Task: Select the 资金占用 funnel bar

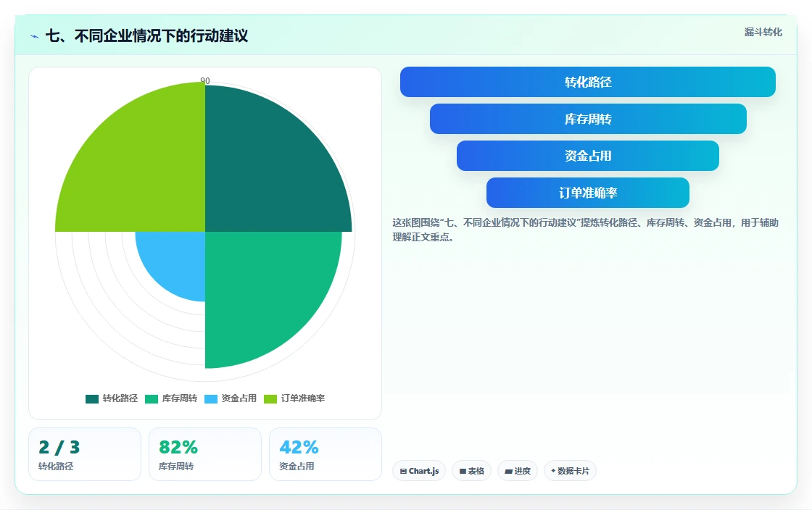Action: tap(588, 156)
